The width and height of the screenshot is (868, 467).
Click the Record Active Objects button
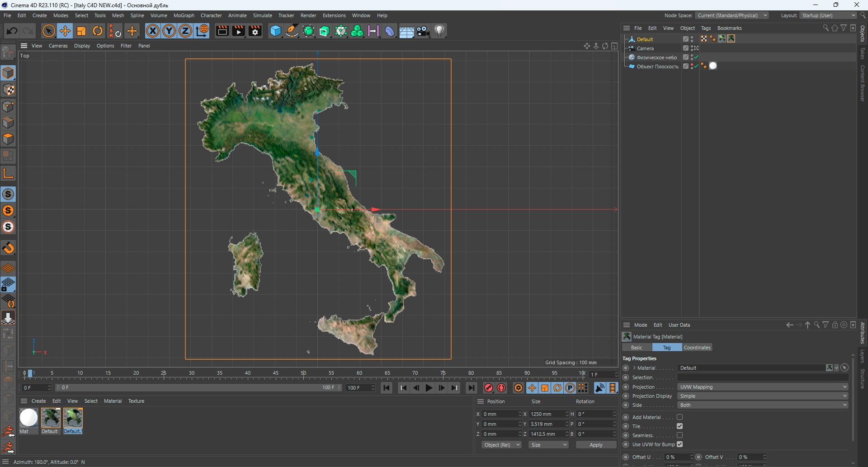[488, 388]
